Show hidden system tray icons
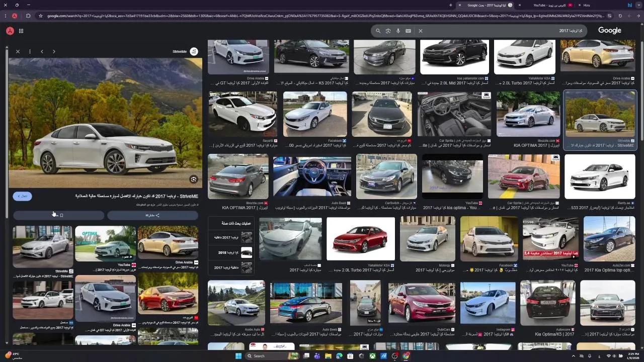 click(574, 356)
